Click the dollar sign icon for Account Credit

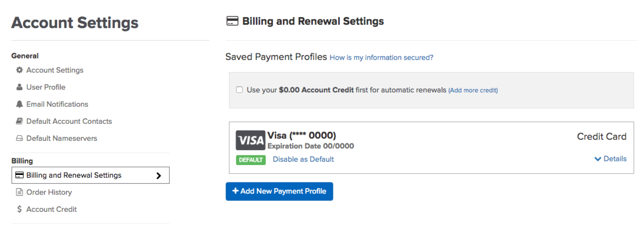coord(19,209)
